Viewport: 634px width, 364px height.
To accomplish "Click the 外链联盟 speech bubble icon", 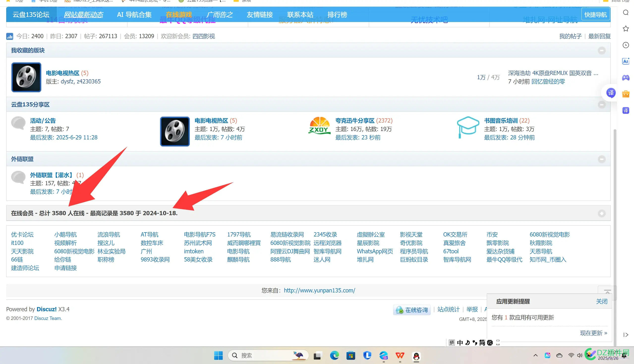I will click(x=18, y=177).
